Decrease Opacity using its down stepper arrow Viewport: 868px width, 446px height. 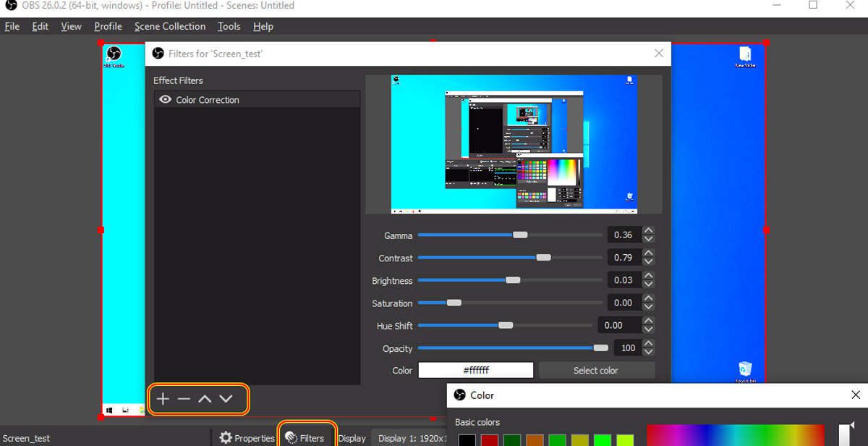pos(649,353)
